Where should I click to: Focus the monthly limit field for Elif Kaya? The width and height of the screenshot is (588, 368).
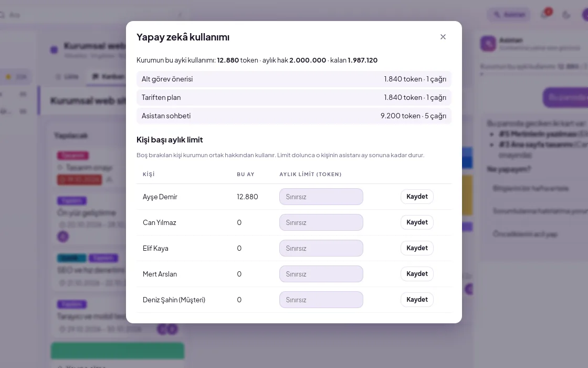pos(321,248)
